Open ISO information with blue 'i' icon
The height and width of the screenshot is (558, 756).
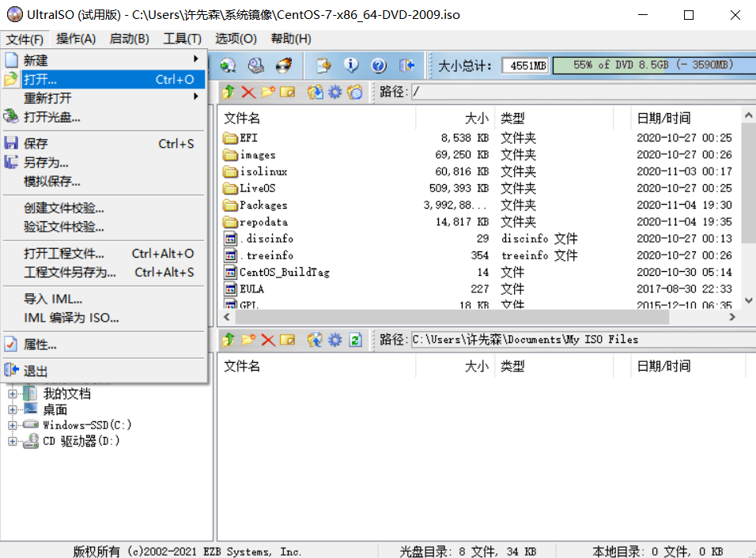coord(350,66)
